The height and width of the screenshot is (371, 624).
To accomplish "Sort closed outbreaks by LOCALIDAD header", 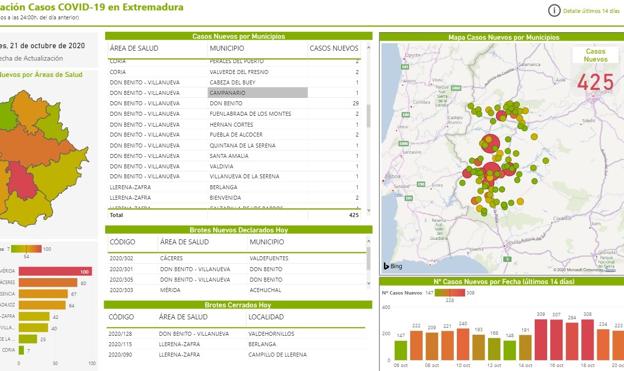I will (266, 317).
